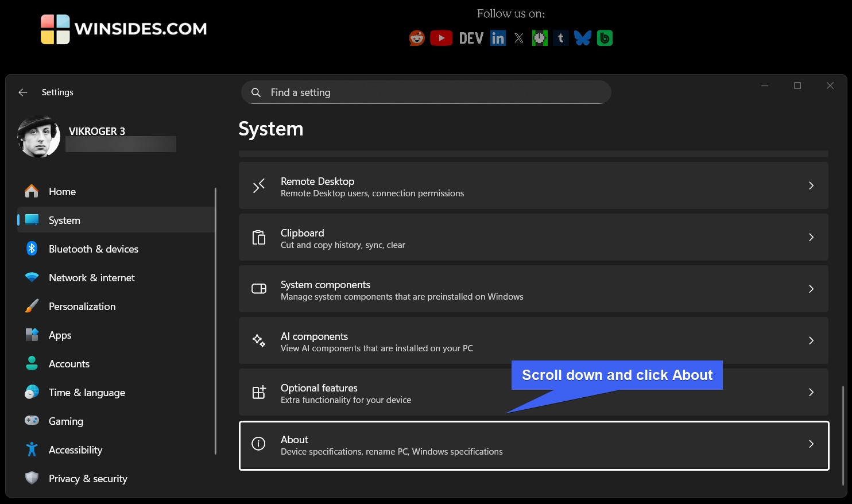Viewport: 852px width, 504px height.
Task: Expand the Optional features chevron
Action: (811, 392)
